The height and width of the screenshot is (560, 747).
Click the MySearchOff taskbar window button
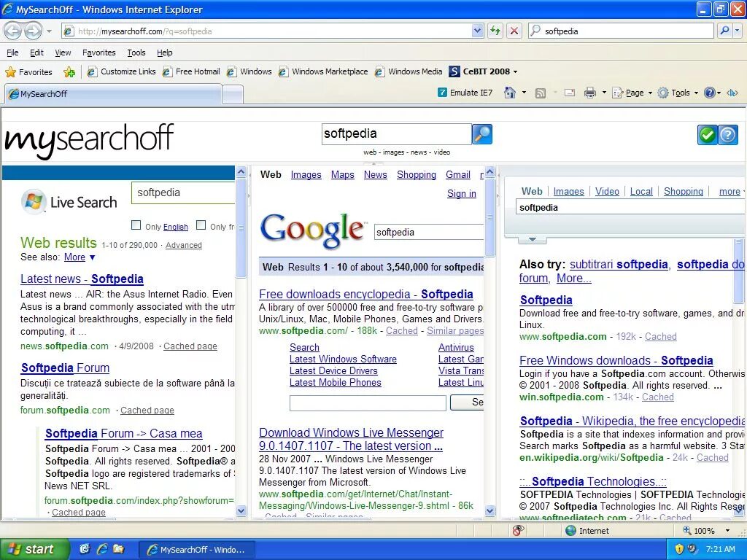[196, 550]
